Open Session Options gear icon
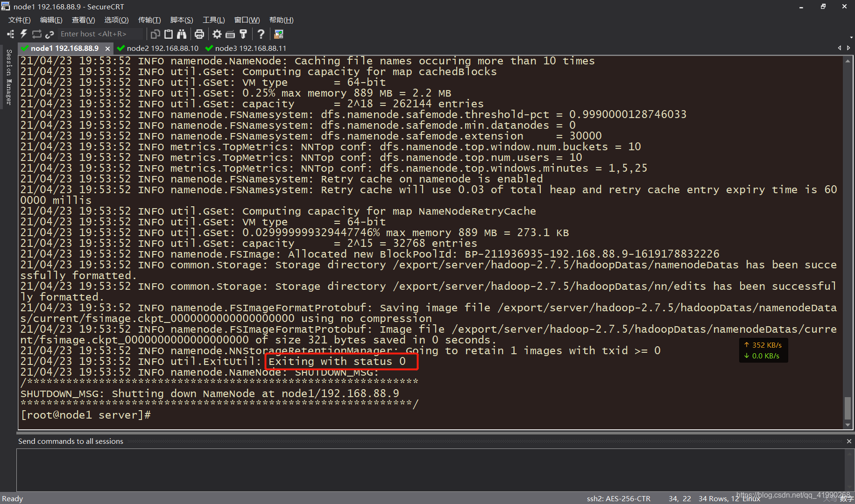This screenshot has width=855, height=504. click(217, 34)
